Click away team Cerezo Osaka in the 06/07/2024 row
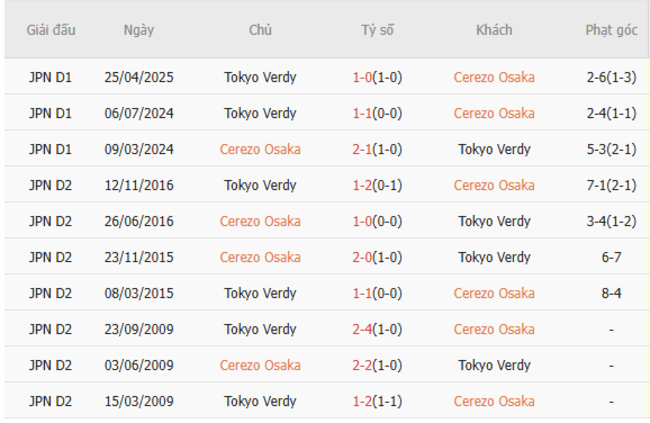 (x=494, y=113)
